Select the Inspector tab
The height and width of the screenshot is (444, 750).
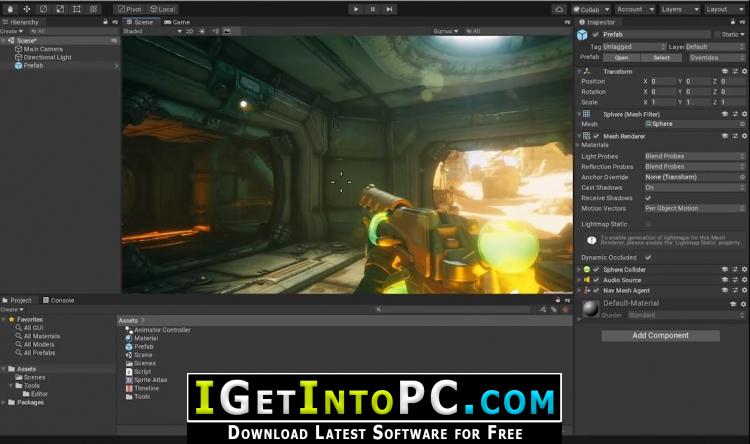tap(597, 22)
